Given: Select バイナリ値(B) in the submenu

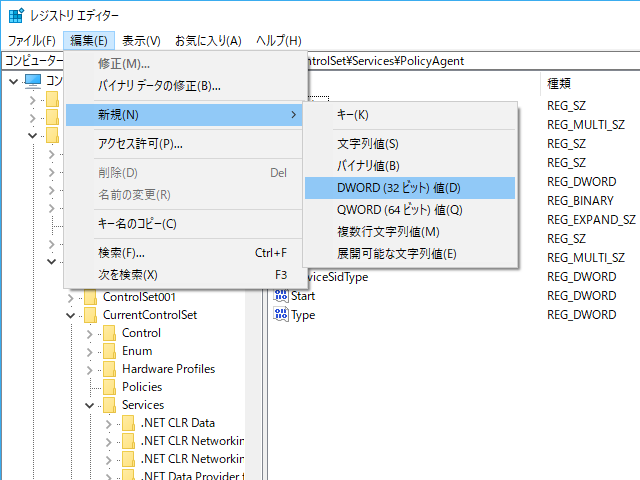Looking at the screenshot, I should click(410, 166).
